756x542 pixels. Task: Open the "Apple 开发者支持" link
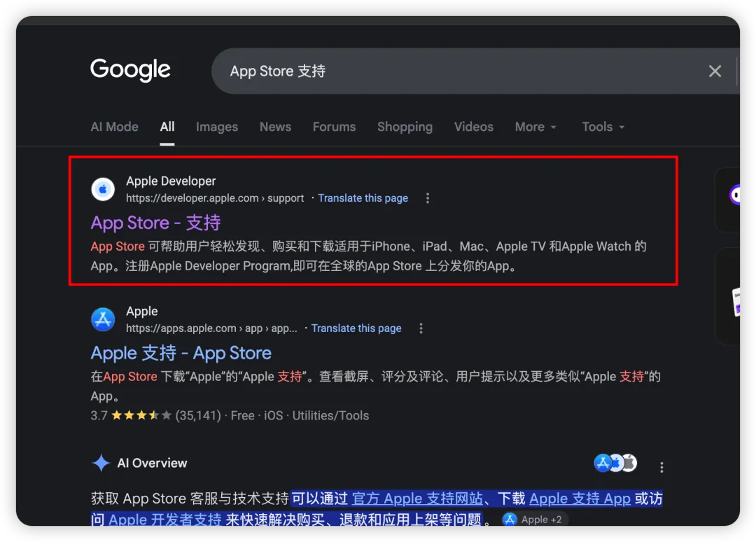pos(165,520)
